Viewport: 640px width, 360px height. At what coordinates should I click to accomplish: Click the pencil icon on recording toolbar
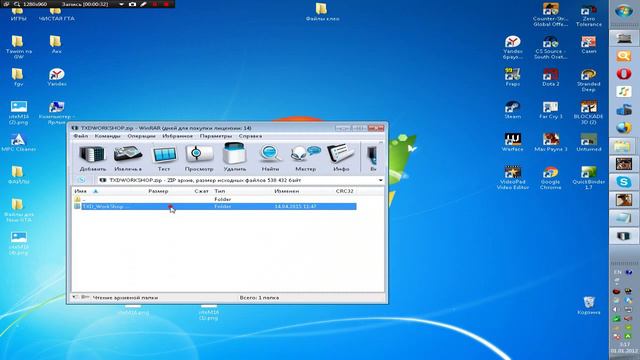143,4
